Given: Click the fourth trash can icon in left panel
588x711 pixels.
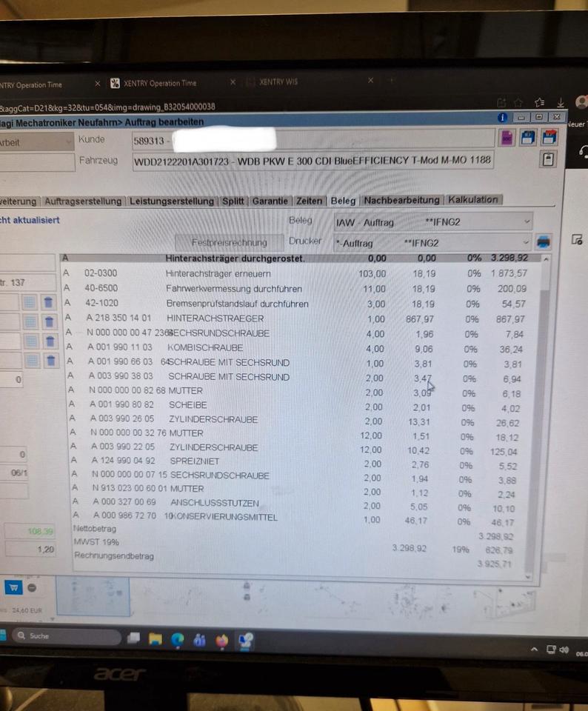Looking at the screenshot, I should (x=51, y=361).
